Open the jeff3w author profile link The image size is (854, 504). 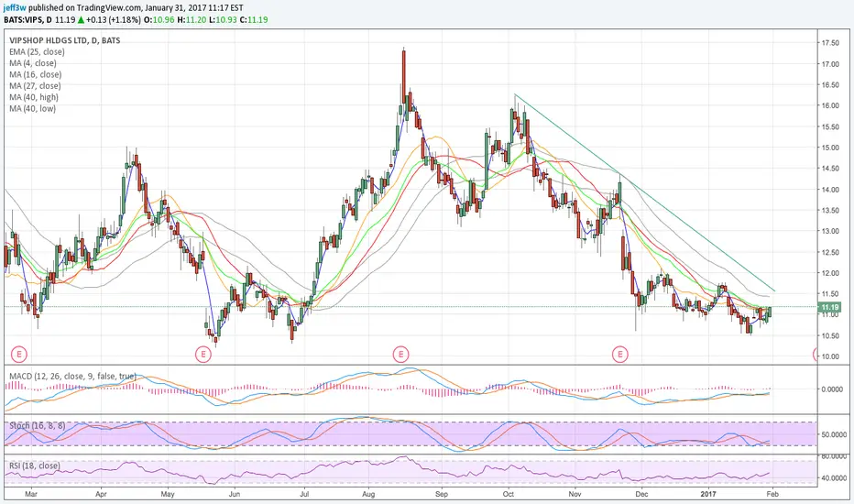(14, 8)
